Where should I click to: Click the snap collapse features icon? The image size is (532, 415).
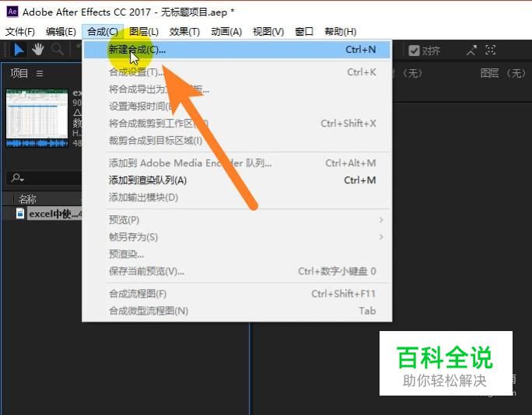pyautogui.click(x=490, y=51)
